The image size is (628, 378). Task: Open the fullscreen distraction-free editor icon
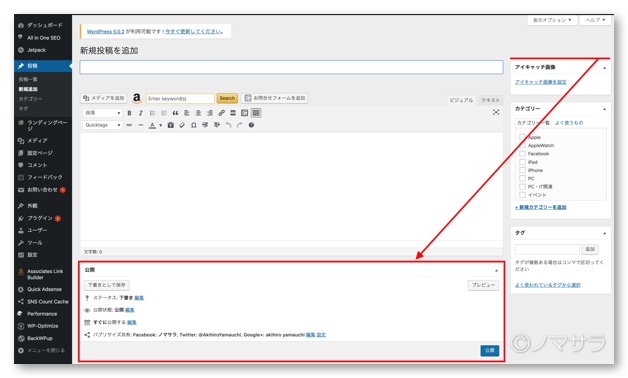[496, 113]
